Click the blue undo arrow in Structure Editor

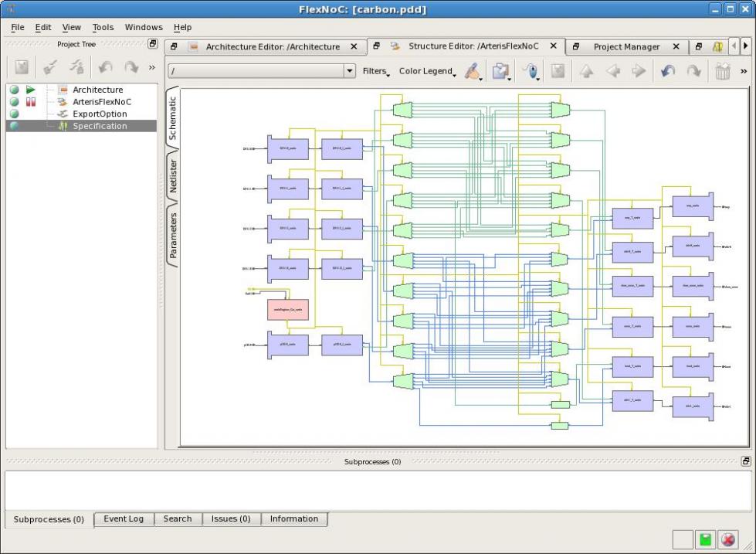[668, 71]
